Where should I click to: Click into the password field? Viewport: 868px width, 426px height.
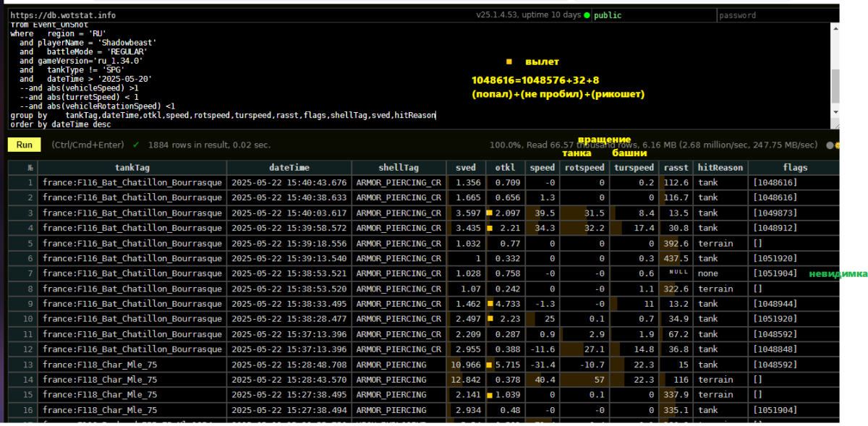click(777, 15)
